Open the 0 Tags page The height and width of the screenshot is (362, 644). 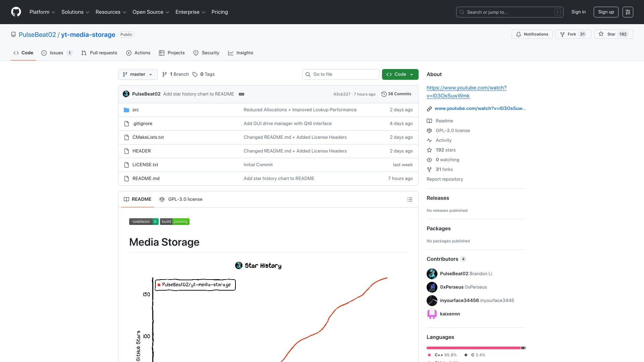click(204, 74)
